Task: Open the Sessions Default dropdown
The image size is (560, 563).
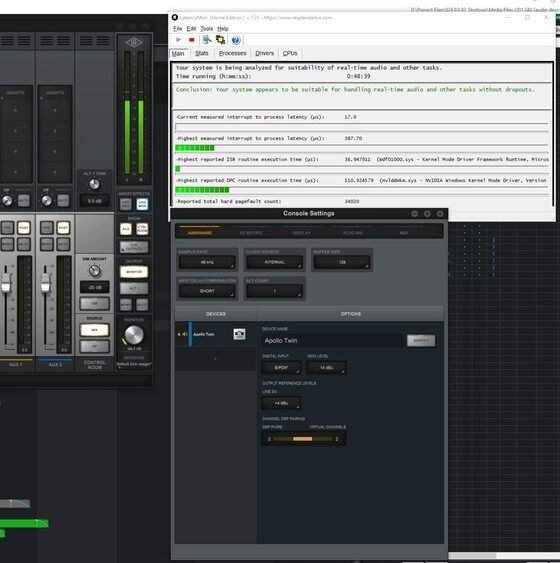Action: click(134, 364)
